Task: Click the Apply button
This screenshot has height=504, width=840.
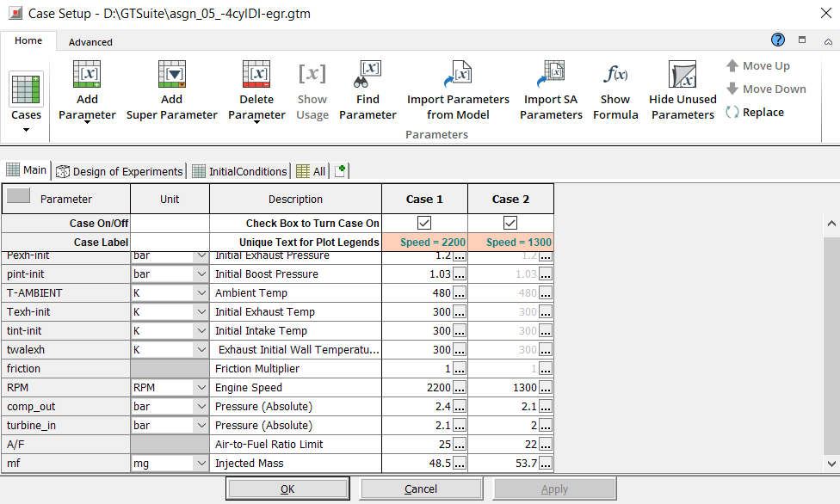Action: coord(554,489)
